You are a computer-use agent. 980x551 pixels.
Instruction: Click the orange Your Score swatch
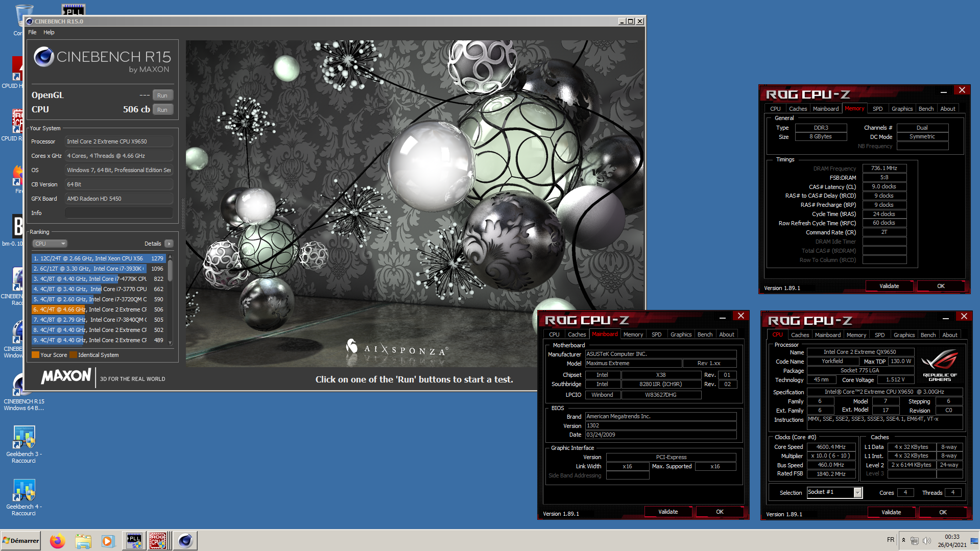click(x=35, y=355)
